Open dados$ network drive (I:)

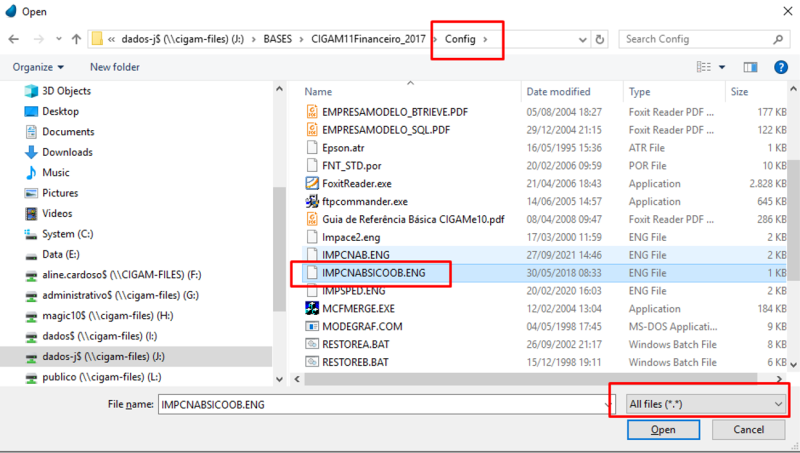99,336
